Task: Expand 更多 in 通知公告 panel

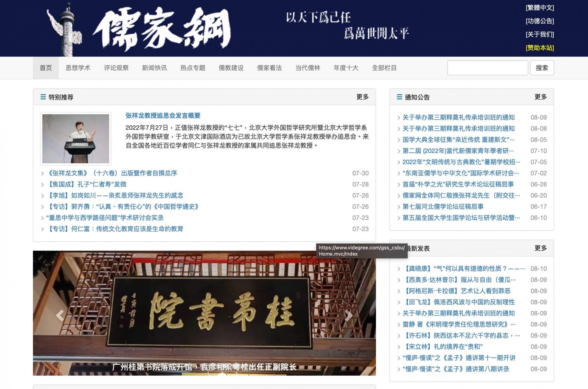Action: point(540,97)
